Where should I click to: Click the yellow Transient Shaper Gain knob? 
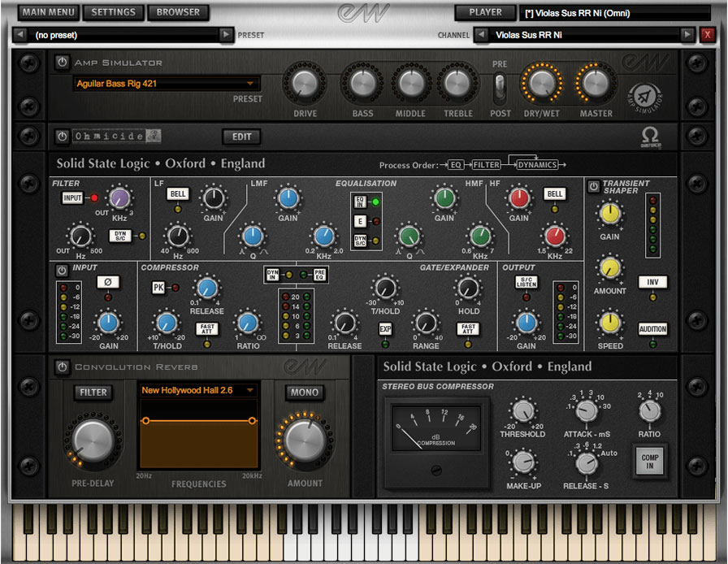[x=609, y=214]
